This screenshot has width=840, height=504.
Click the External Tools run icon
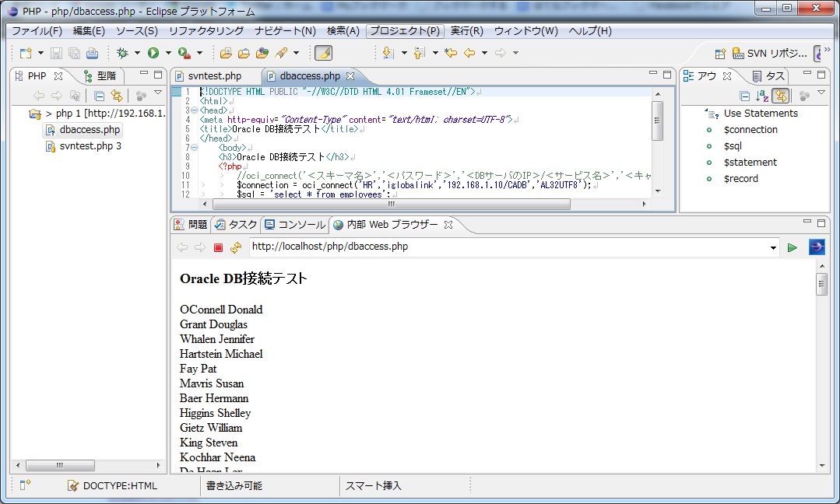point(185,53)
